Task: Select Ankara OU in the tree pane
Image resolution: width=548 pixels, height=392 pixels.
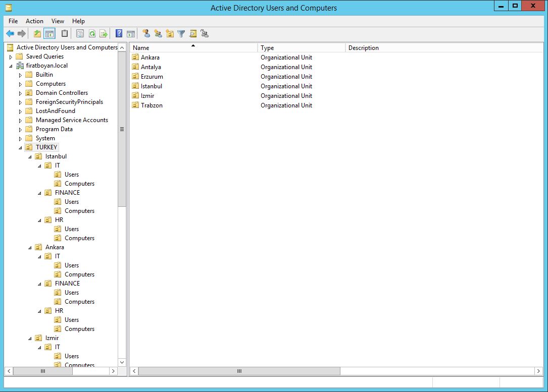Action: 55,247
